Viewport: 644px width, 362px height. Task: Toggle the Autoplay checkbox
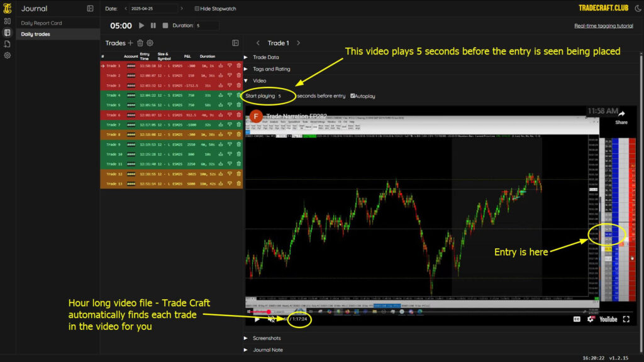(x=352, y=96)
